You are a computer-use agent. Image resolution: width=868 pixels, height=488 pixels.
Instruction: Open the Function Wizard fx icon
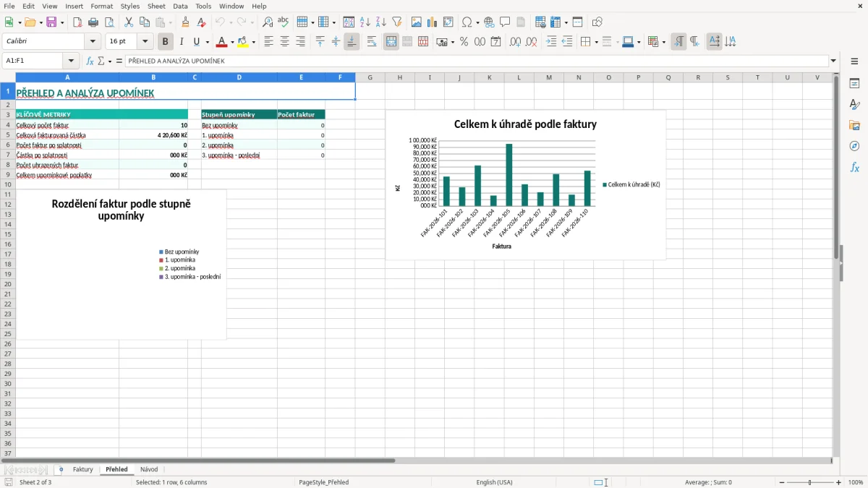pos(90,61)
